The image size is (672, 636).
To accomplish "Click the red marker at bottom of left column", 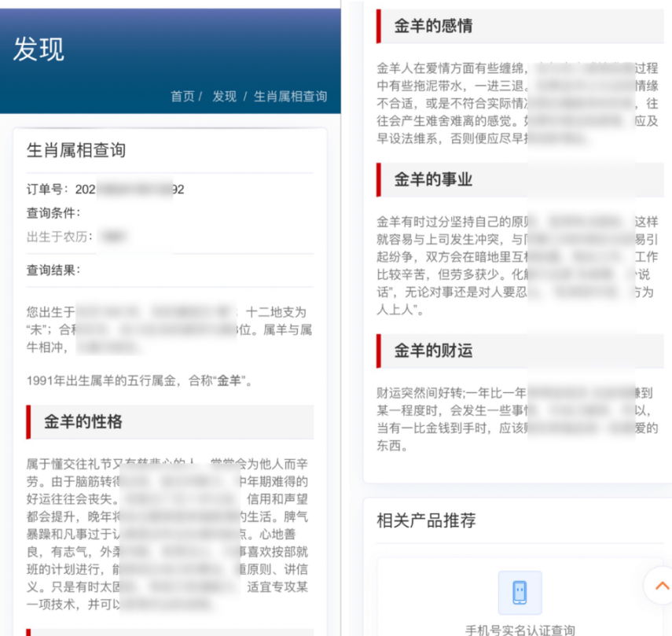I will [x=29, y=633].
